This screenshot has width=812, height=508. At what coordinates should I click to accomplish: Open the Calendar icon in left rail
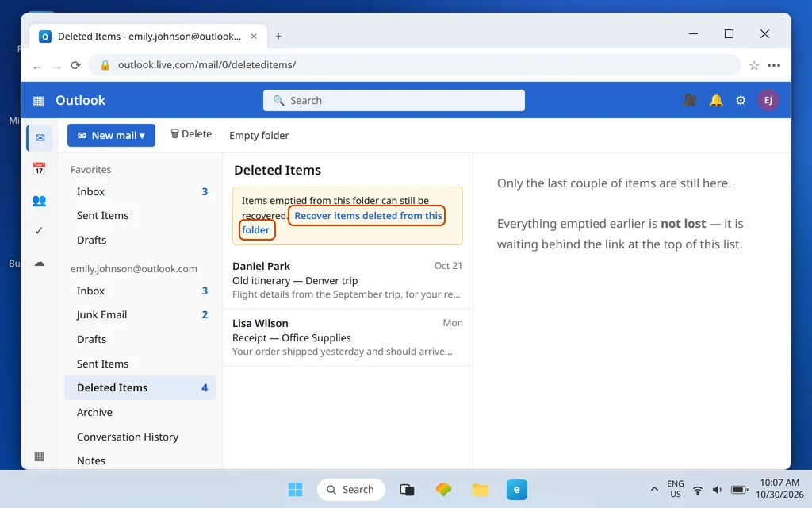39,168
